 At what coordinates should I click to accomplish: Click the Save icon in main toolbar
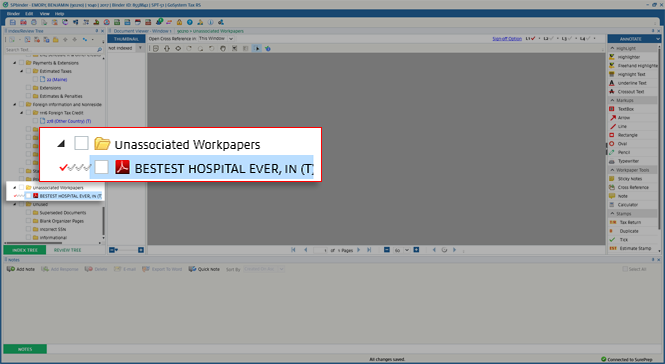[x=13, y=22]
